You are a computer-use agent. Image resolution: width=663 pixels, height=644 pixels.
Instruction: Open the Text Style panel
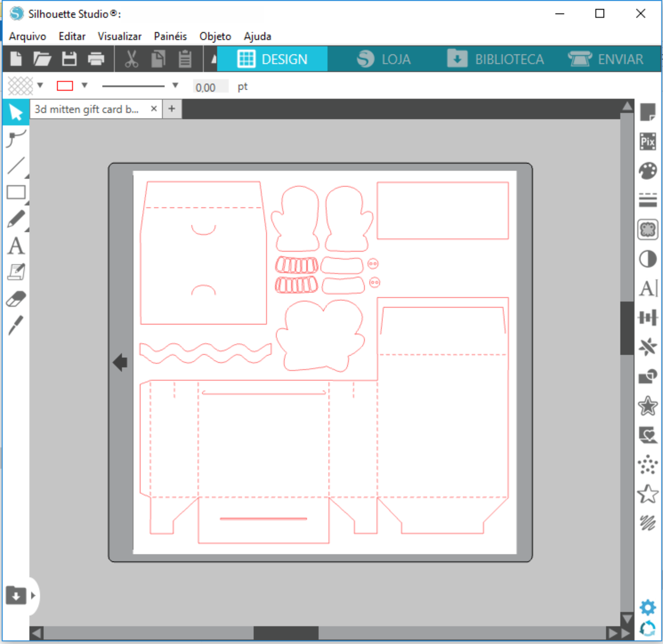648,288
